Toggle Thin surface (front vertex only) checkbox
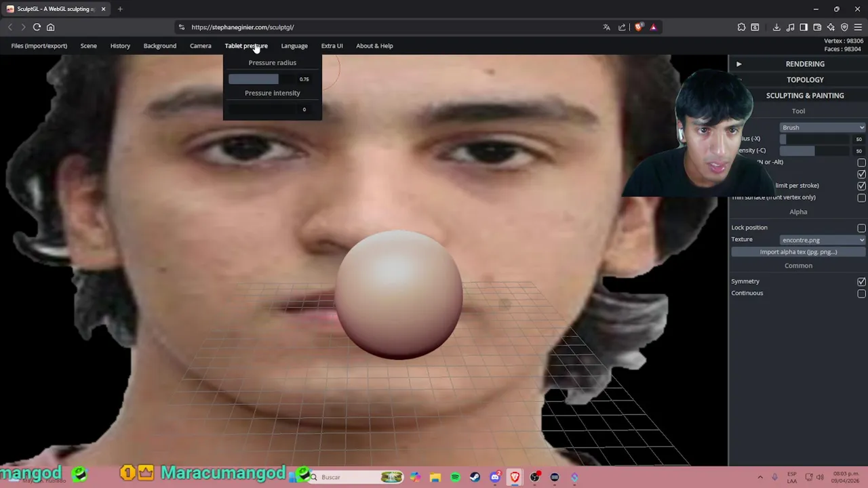This screenshot has height=488, width=868. coord(861,198)
